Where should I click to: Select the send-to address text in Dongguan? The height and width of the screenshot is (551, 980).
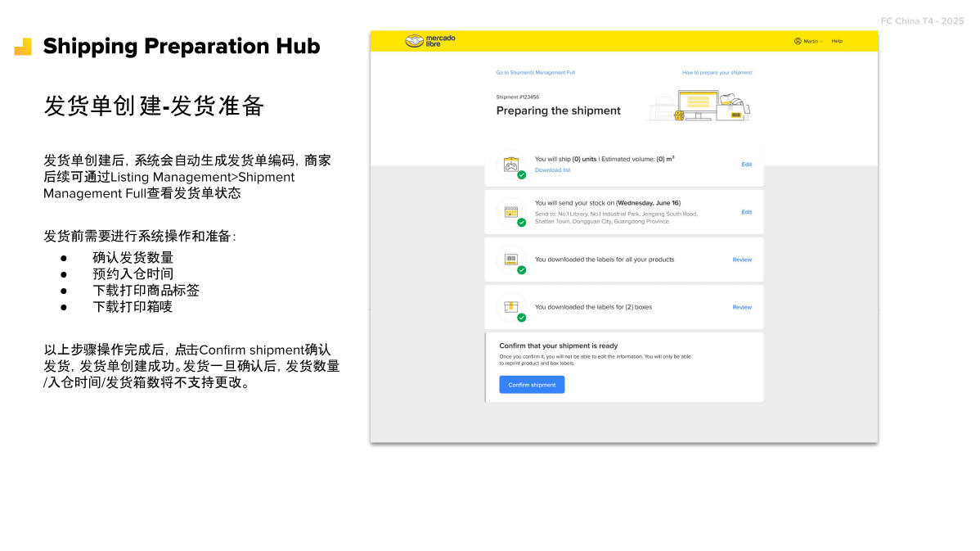[616, 218]
